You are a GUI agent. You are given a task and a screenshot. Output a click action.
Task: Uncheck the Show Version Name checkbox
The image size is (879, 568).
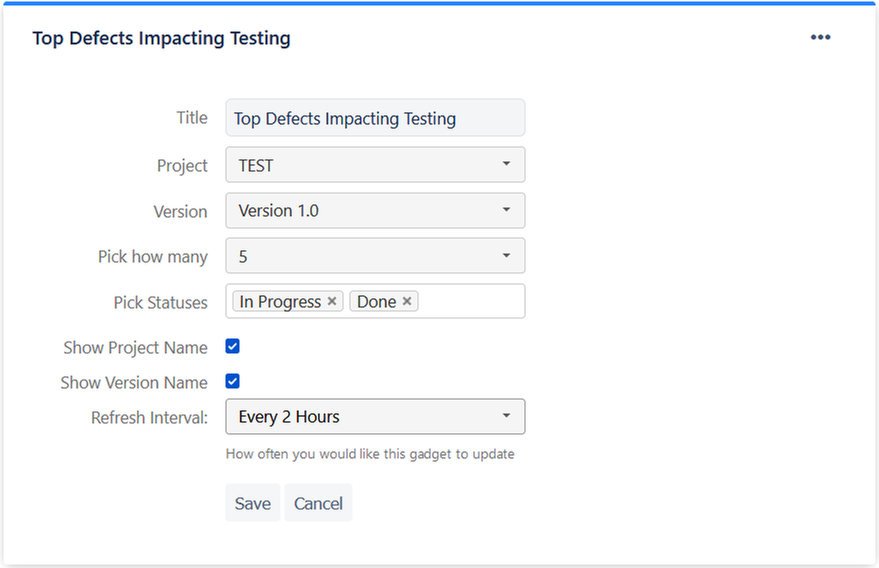(232, 381)
